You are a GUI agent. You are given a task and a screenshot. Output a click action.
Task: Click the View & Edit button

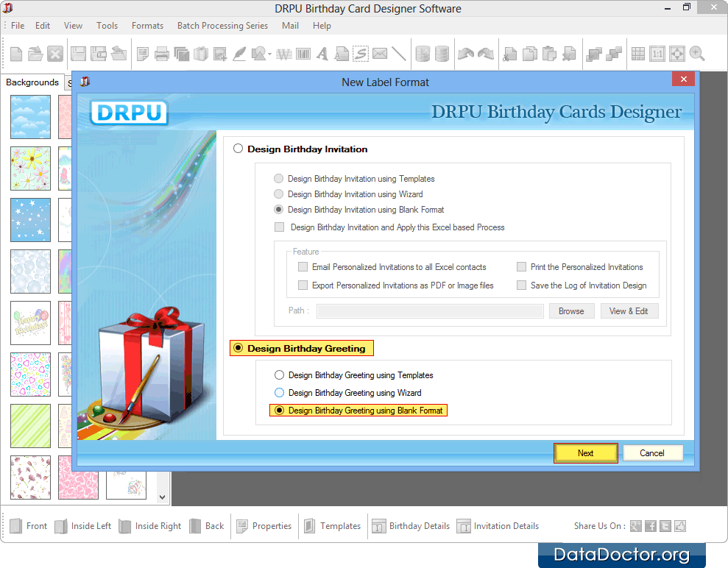[629, 311]
